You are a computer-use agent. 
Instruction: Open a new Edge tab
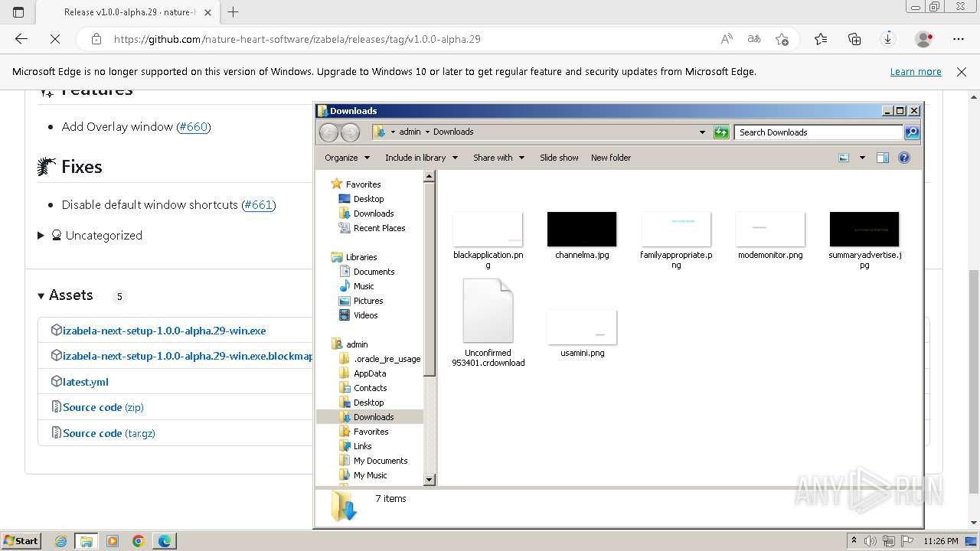point(234,12)
